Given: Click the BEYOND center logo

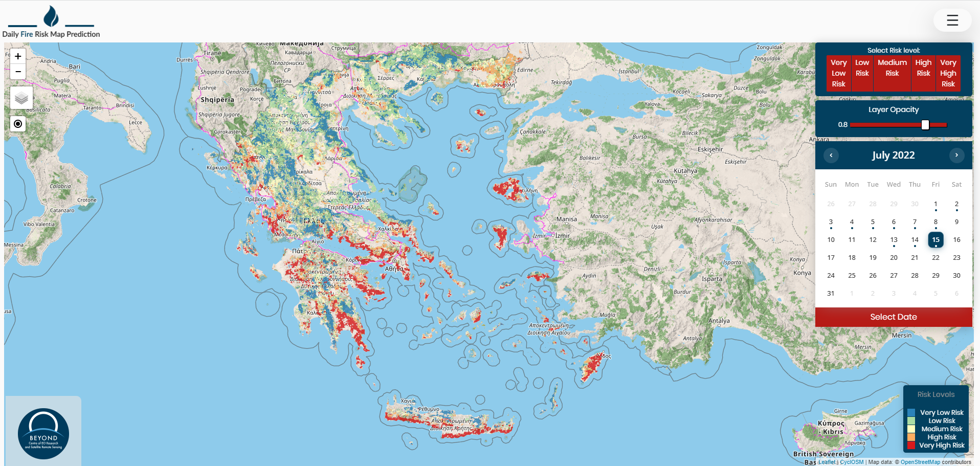Looking at the screenshot, I should click(x=43, y=433).
